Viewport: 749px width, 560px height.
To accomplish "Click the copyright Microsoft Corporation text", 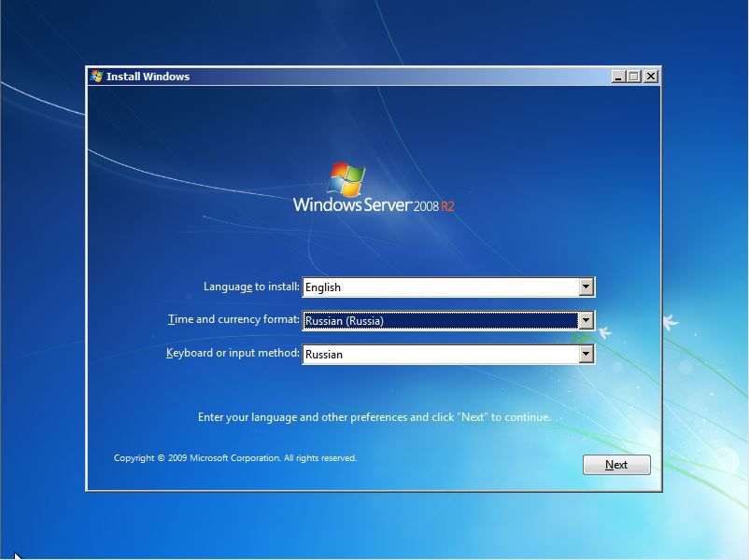I will click(235, 458).
